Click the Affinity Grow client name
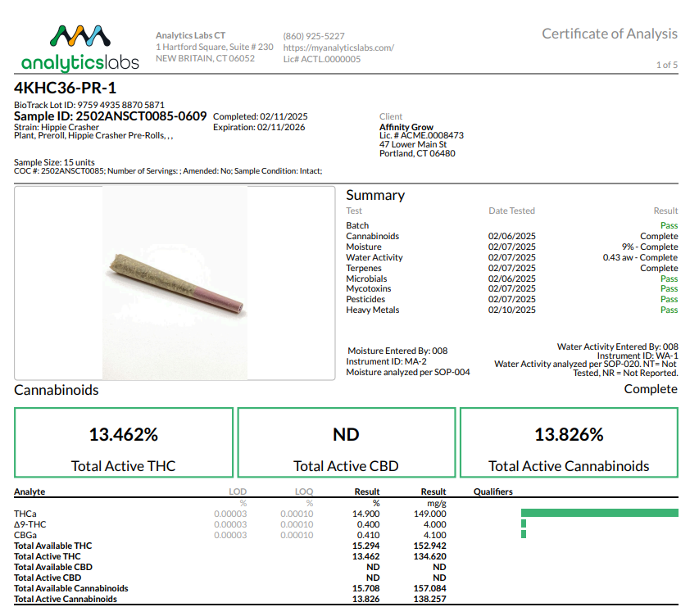This screenshot has height=616, width=699. pyautogui.click(x=406, y=127)
